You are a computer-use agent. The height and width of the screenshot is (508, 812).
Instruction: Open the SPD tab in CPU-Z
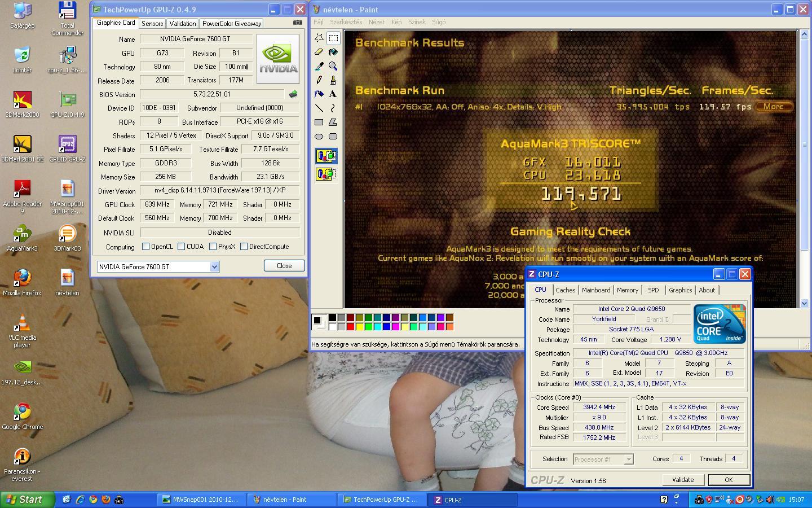[653, 290]
